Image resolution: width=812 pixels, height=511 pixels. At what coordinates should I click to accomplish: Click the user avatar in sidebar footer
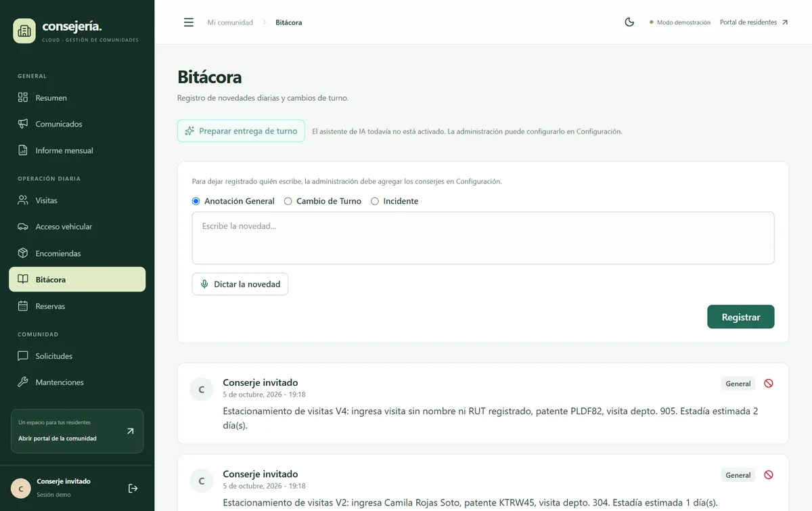tap(21, 488)
